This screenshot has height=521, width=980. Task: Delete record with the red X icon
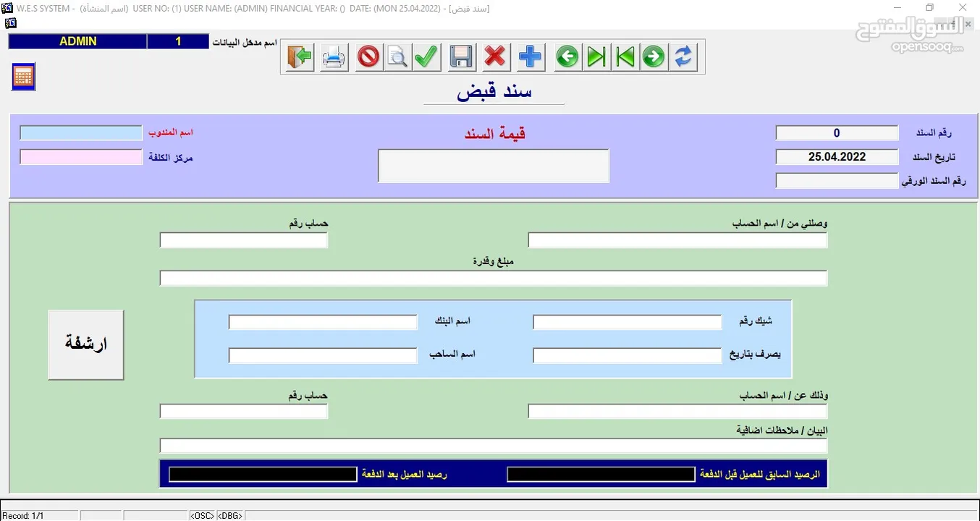coord(495,56)
